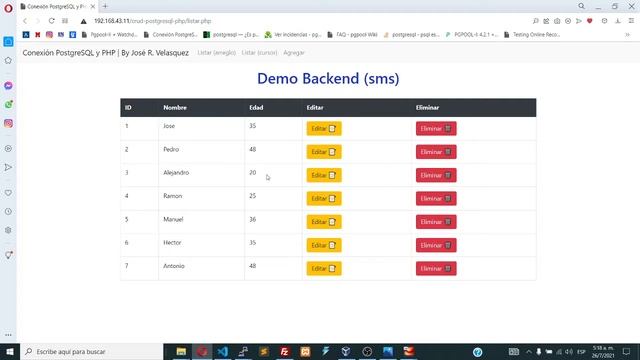Click Editar button for Antonio
Screen dimensions: 640x360
324,269
